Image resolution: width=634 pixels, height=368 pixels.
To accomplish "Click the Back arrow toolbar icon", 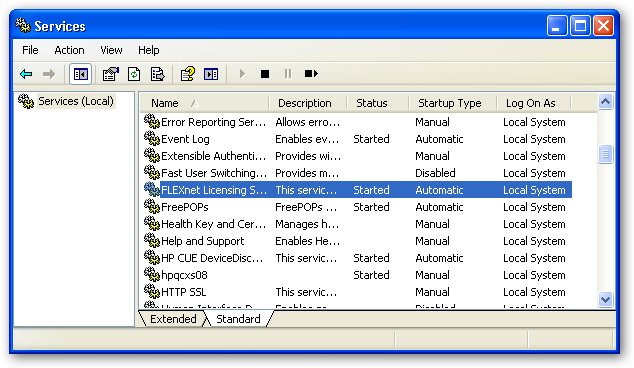I will 26,74.
